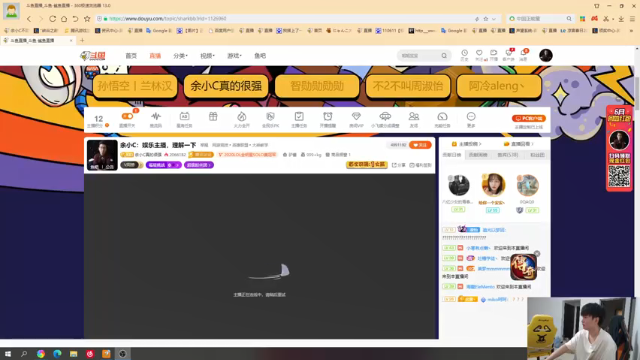Select the 余小C真的很强 streamer tab
The image size is (640, 360).
(226, 86)
